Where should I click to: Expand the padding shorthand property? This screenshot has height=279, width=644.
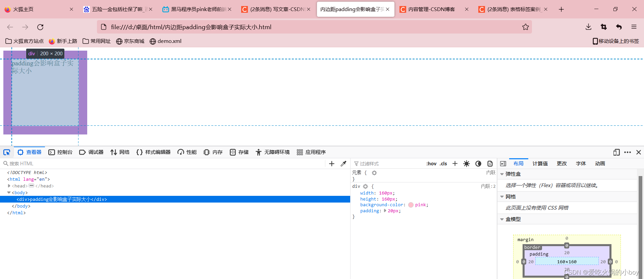click(385, 211)
